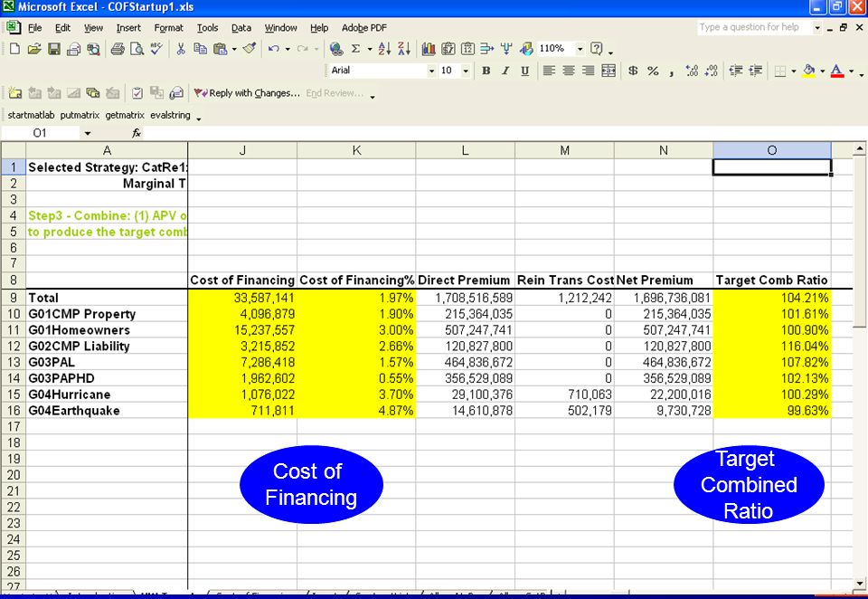Paste using the clipboard icon
The image size is (868, 599).
pyautogui.click(x=220, y=49)
